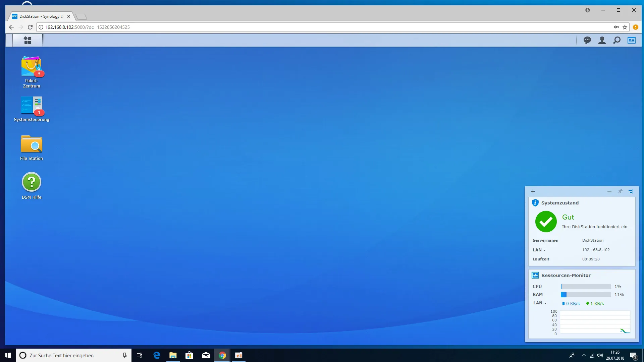
Task: Click the green Gut status checkmark
Action: (546, 222)
